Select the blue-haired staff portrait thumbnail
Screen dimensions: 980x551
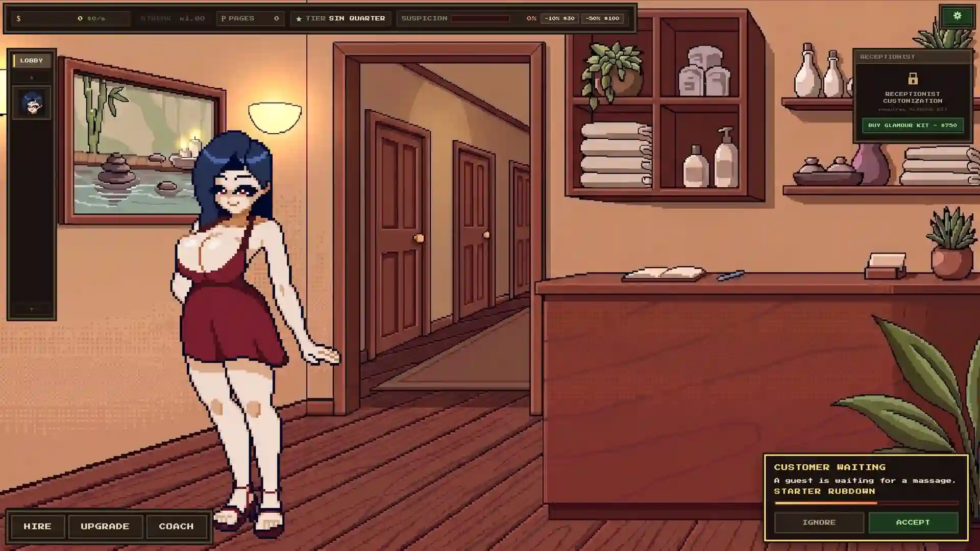(32, 103)
